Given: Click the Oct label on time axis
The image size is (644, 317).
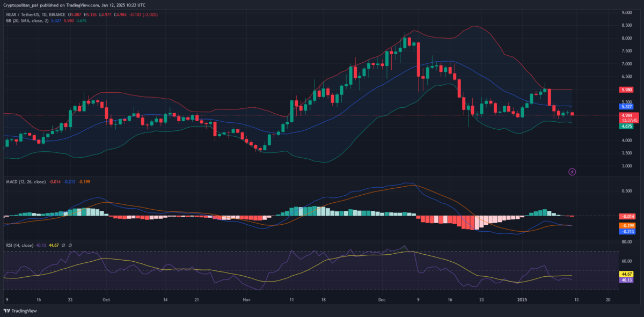Looking at the screenshot, I should tap(106, 301).
